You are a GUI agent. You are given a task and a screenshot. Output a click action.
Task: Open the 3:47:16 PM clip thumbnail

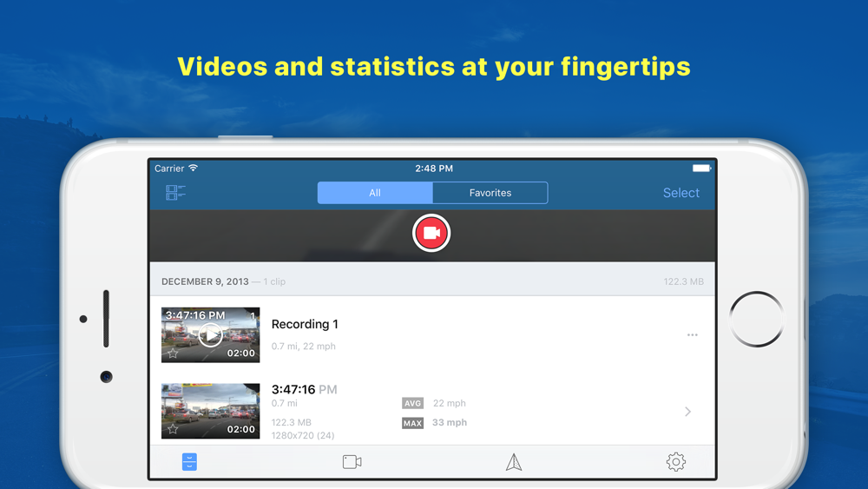click(210, 411)
